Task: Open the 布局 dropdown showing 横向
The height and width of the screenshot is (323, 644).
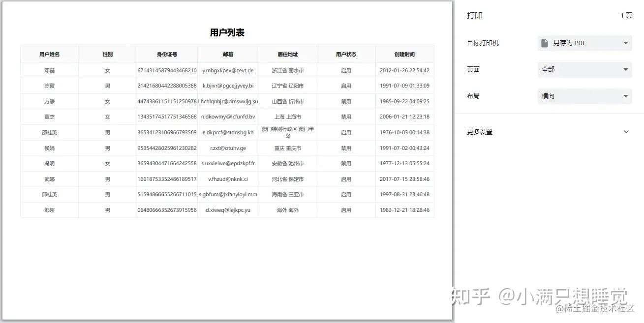Action: [x=584, y=96]
